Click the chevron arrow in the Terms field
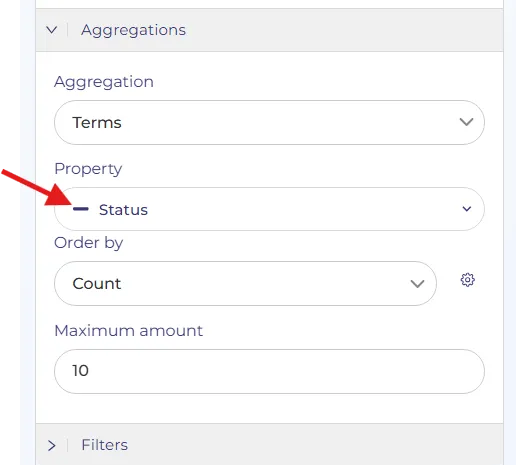Image resolution: width=516 pixels, height=465 pixels. pos(466,122)
